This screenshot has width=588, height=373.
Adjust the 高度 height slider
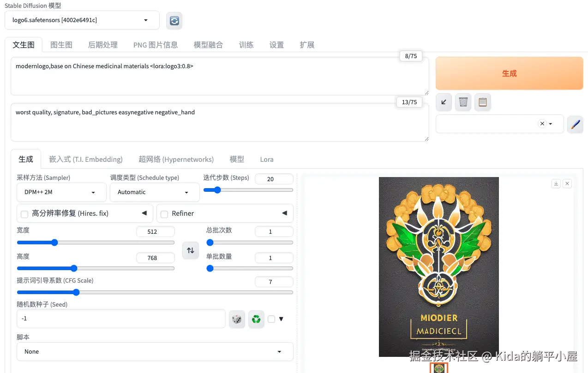96,268
